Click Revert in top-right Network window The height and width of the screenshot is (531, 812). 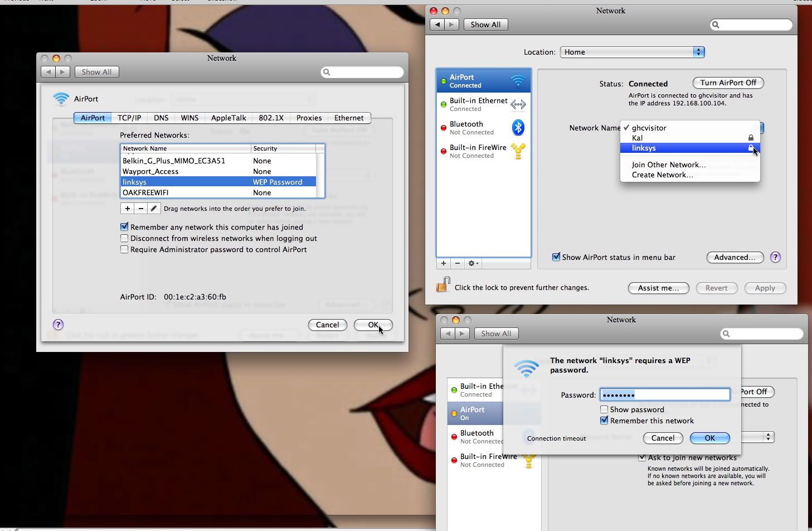click(x=717, y=288)
